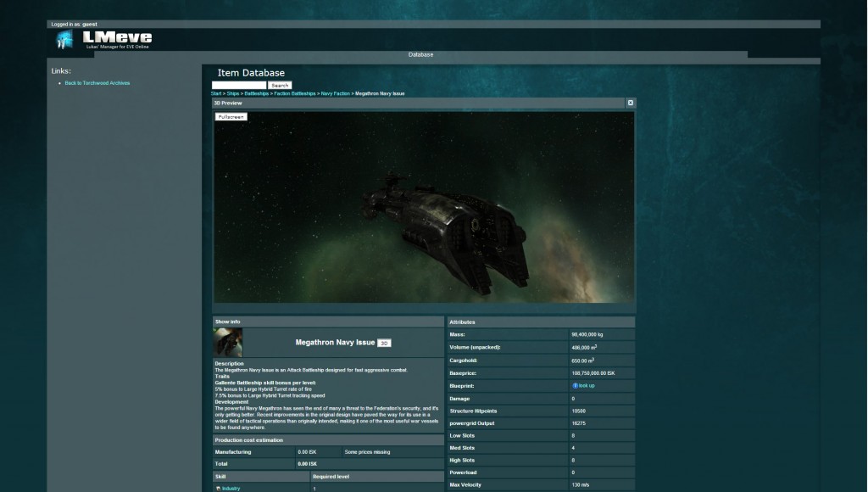The height and width of the screenshot is (492, 868).
Task: Select the Cargohold value 650.00 m3
Action: pyautogui.click(x=583, y=361)
